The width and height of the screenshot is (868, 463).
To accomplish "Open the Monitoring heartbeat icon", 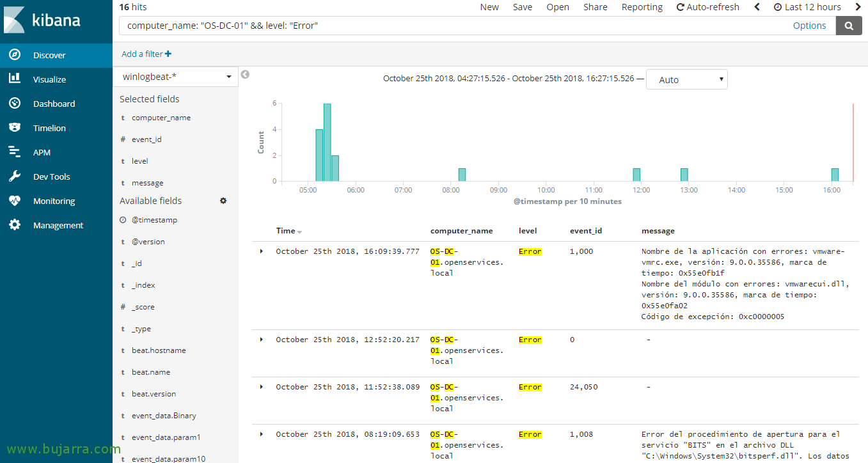I will pos(15,201).
